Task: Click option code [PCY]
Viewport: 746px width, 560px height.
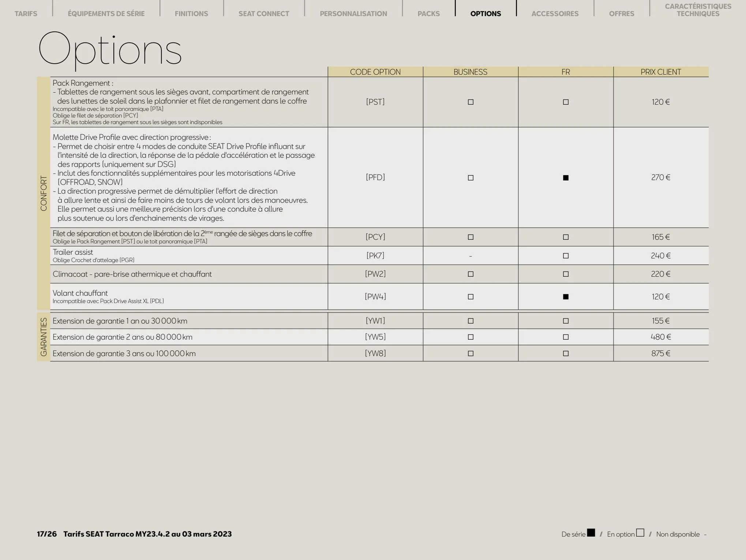Action: coord(375,237)
